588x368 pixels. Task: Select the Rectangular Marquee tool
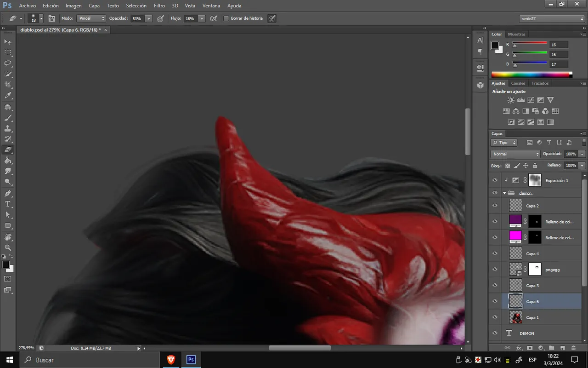[x=8, y=53]
